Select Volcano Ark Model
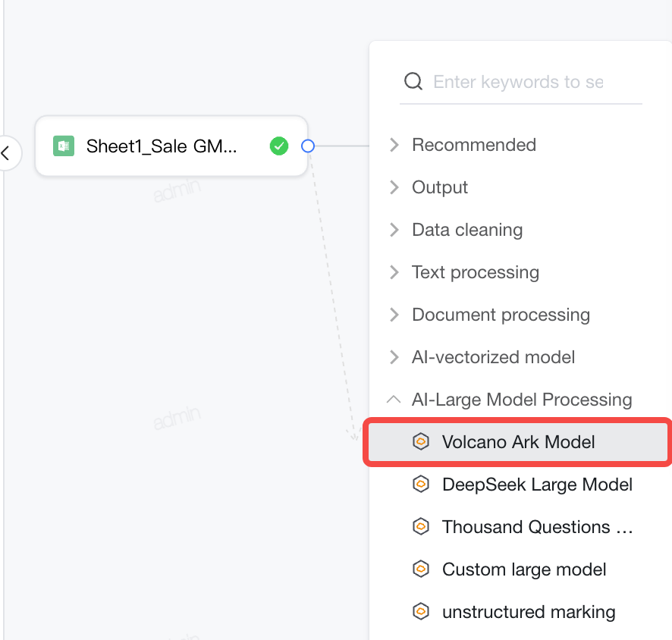Viewport: 672px width, 640px height. coord(518,441)
